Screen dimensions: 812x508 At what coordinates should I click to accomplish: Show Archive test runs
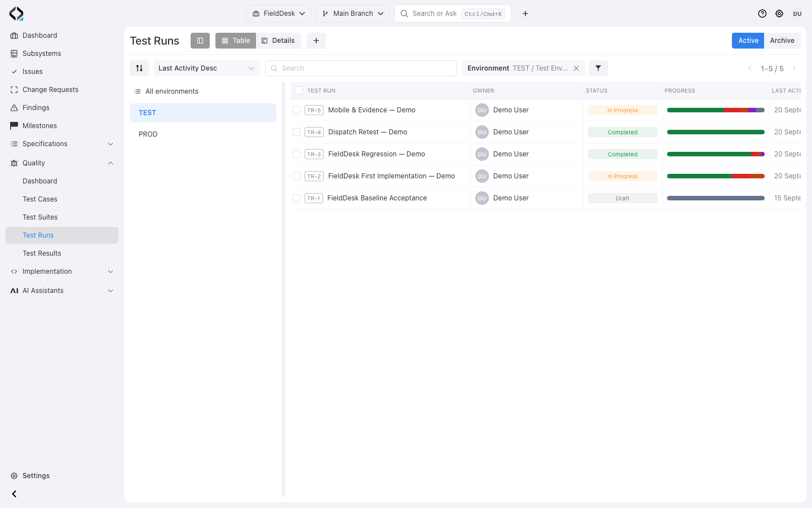pyautogui.click(x=782, y=41)
